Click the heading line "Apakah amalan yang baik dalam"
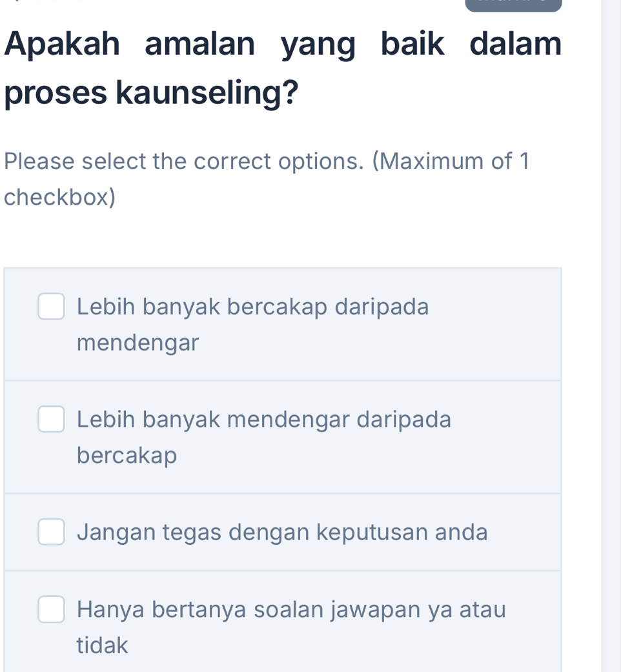The width and height of the screenshot is (621, 672). (283, 44)
